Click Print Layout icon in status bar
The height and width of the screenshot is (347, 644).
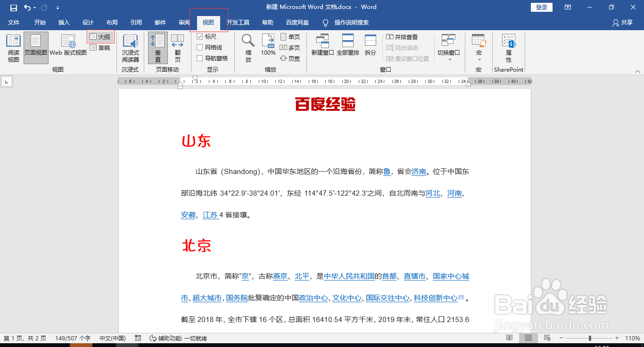(x=528, y=338)
